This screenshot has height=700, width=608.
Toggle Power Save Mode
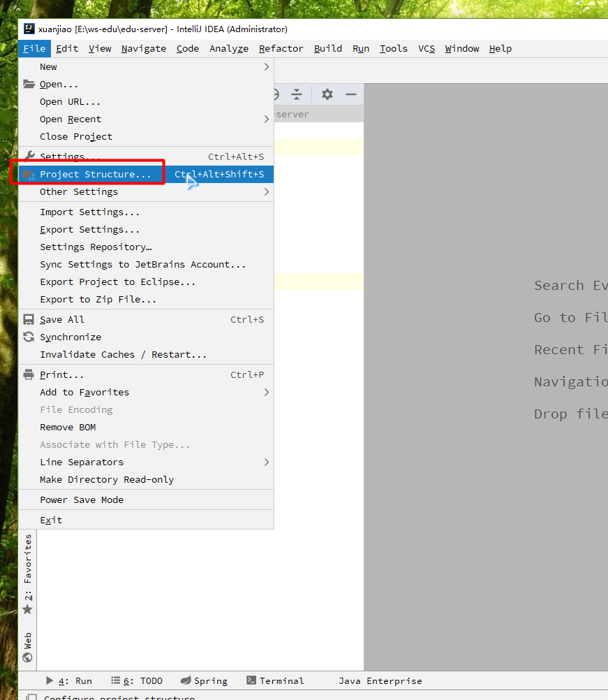pyautogui.click(x=147, y=500)
